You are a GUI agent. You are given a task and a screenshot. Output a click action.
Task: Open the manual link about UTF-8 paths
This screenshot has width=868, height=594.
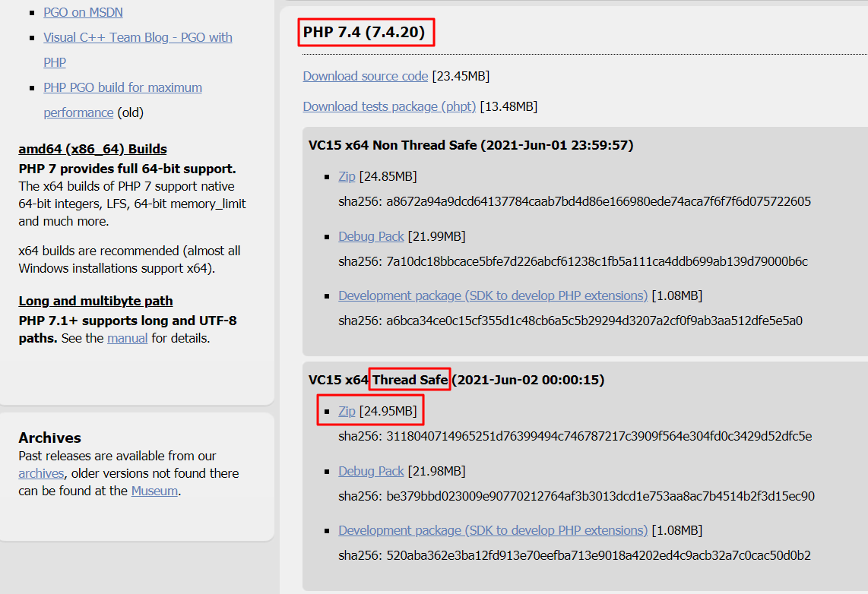(127, 338)
